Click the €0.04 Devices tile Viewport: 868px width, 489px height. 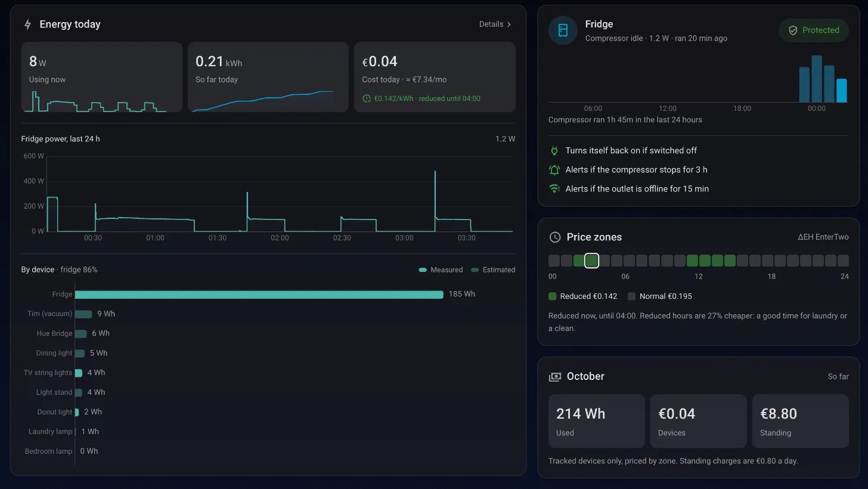coord(699,421)
